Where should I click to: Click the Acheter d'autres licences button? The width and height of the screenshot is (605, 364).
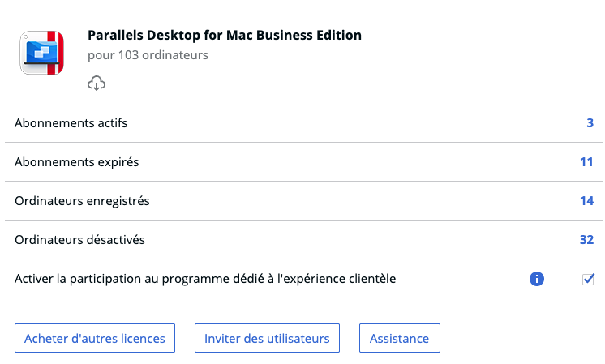(95, 338)
